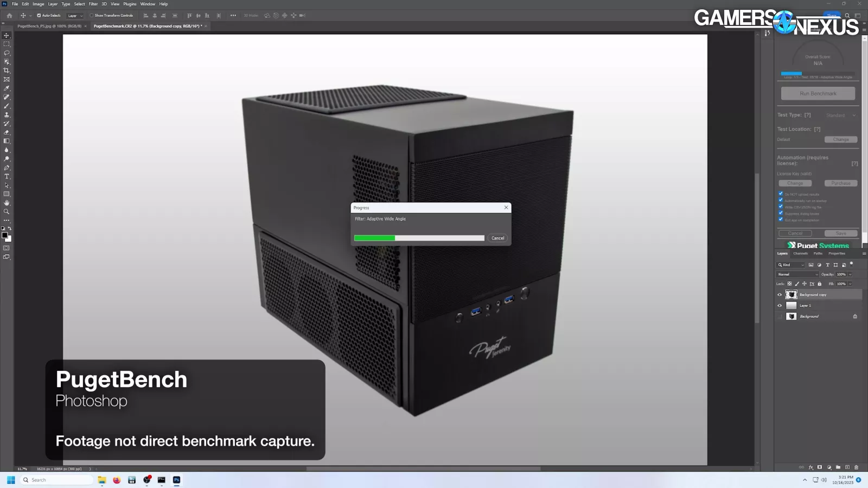The width and height of the screenshot is (868, 488).
Task: Click the Run Benchmark button
Action: pos(818,93)
